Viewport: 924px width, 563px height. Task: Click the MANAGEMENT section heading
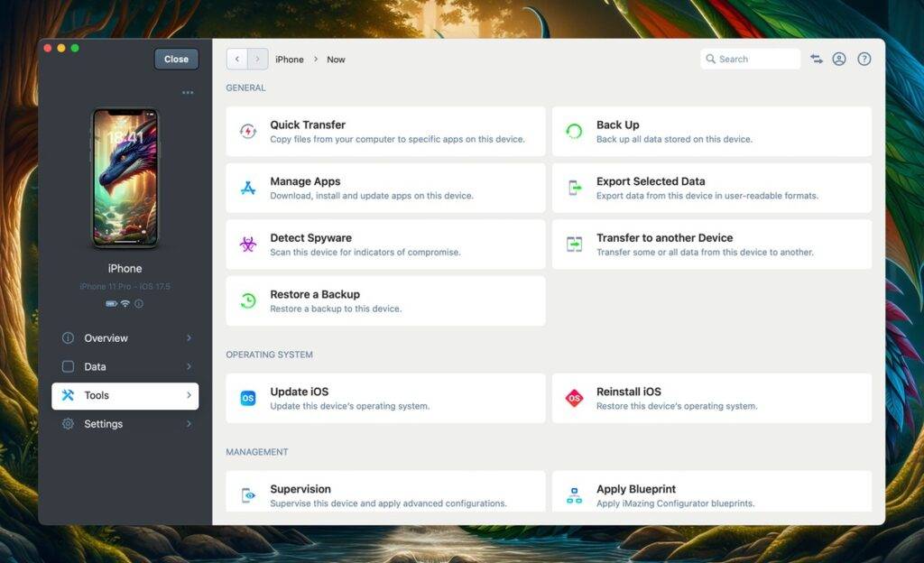coord(257,452)
